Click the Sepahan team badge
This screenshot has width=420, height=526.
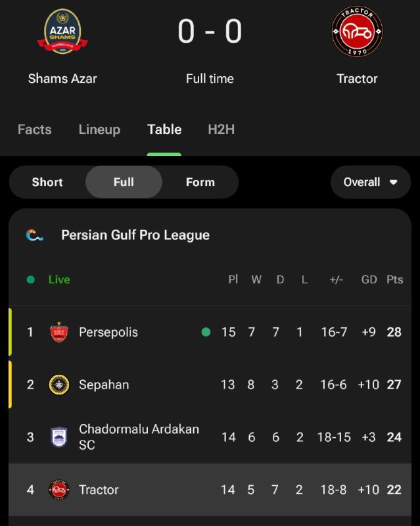pyautogui.click(x=59, y=385)
